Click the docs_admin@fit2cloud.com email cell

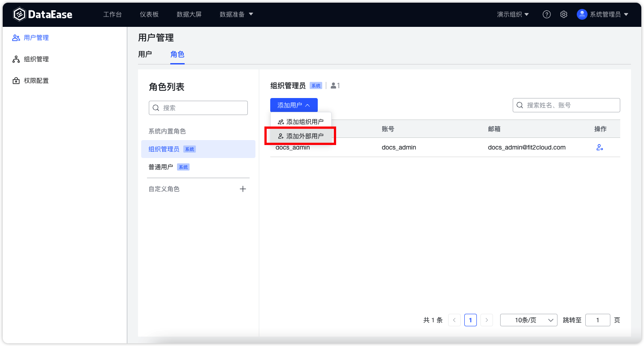[527, 147]
